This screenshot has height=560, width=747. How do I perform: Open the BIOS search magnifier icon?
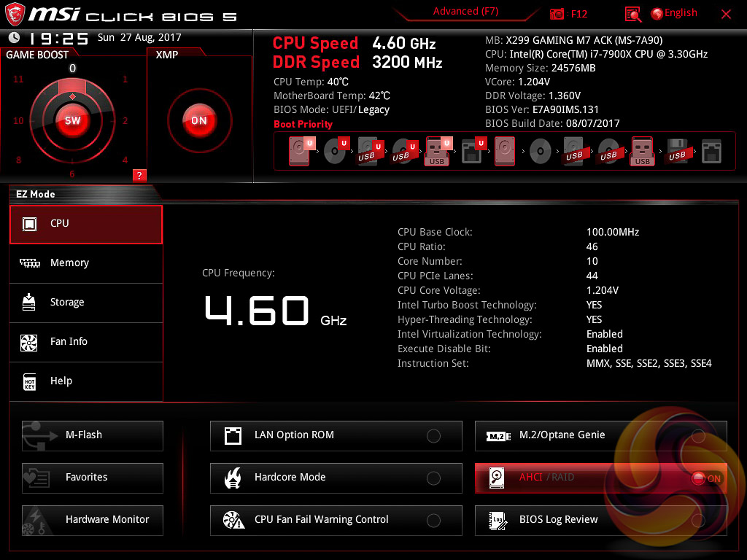click(x=633, y=14)
